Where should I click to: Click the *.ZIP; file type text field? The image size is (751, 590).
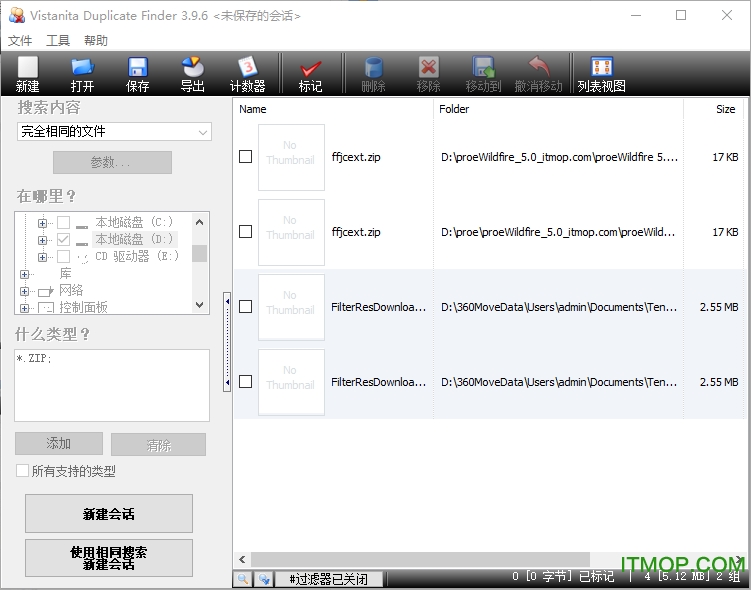(x=112, y=385)
